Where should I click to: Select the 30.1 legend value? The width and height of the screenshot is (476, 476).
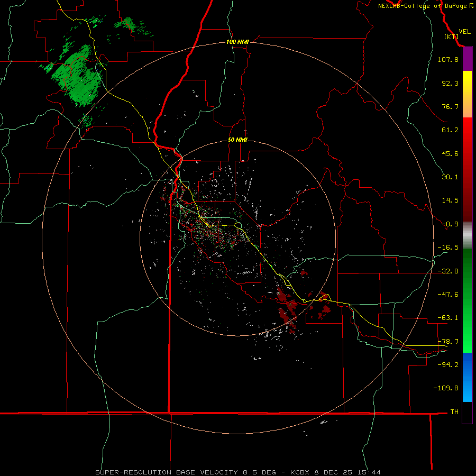pyautogui.click(x=450, y=177)
